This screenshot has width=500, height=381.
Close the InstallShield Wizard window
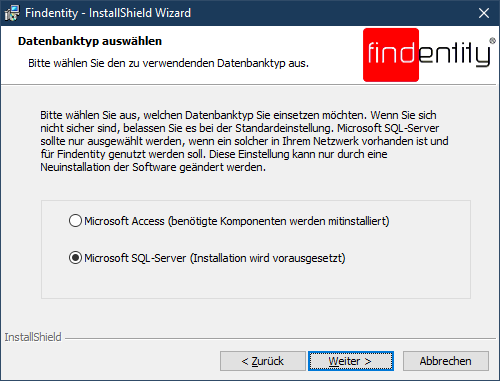[484, 13]
